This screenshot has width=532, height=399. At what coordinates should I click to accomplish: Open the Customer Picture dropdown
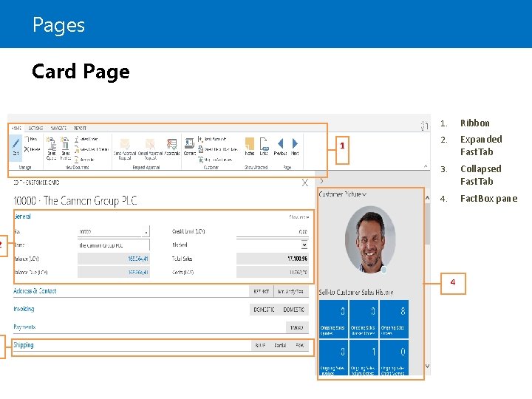(x=364, y=194)
